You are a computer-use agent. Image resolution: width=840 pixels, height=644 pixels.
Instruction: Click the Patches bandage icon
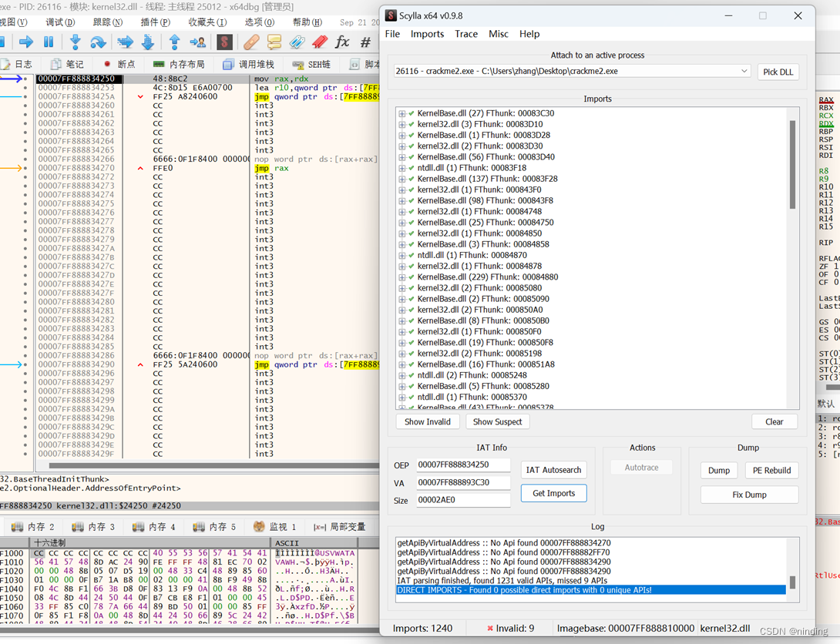(x=251, y=42)
